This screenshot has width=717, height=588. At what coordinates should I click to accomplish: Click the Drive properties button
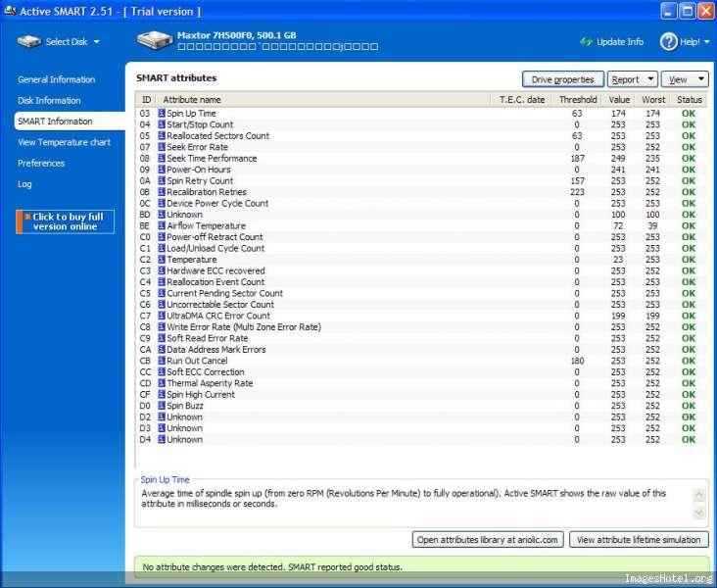coord(562,79)
